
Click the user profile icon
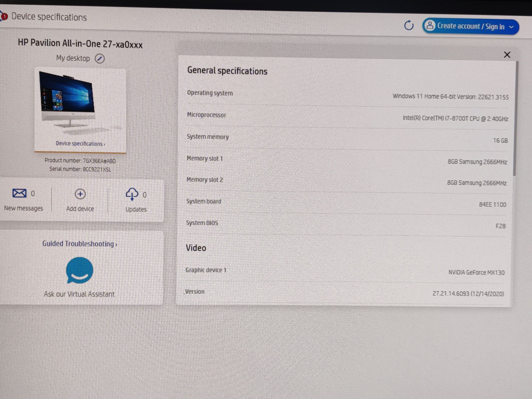[429, 26]
